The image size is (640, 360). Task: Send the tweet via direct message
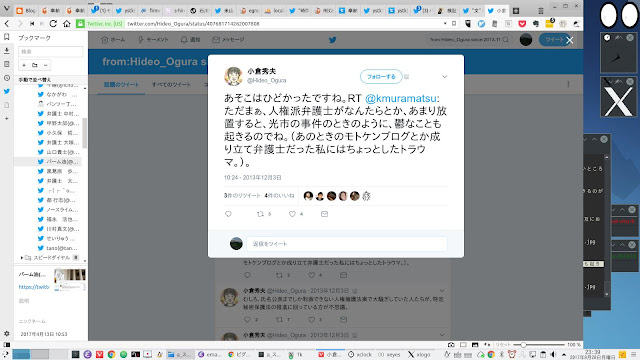[324, 214]
